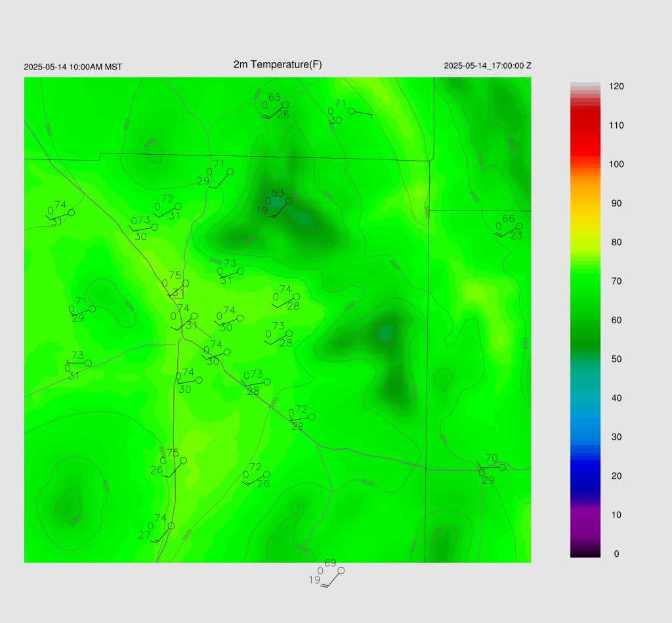This screenshot has width=672, height=623.
Task: Select the station circle reporting 69 below the map
Action: coord(341,571)
